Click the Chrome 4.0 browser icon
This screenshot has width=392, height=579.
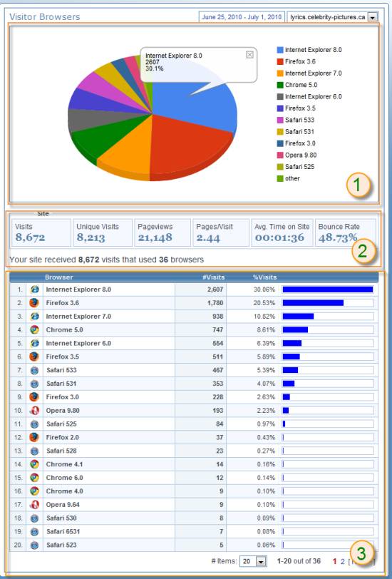click(34, 491)
